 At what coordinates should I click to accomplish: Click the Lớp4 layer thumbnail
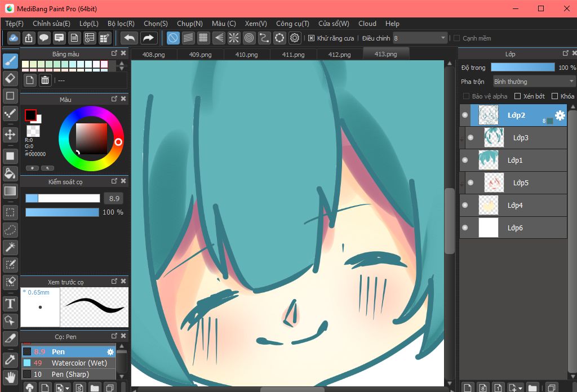pyautogui.click(x=489, y=205)
